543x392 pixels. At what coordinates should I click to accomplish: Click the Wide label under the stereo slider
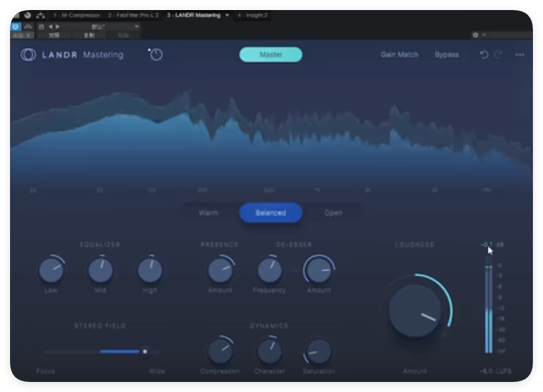pyautogui.click(x=157, y=371)
